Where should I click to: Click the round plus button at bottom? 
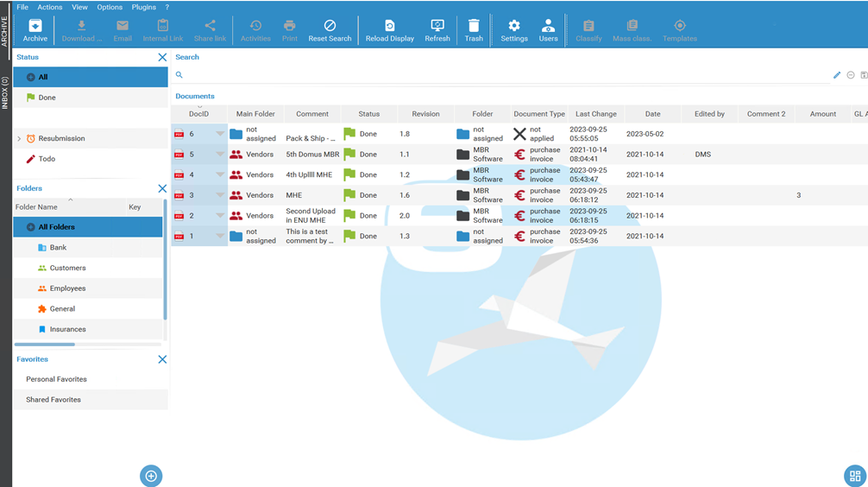coord(151,476)
